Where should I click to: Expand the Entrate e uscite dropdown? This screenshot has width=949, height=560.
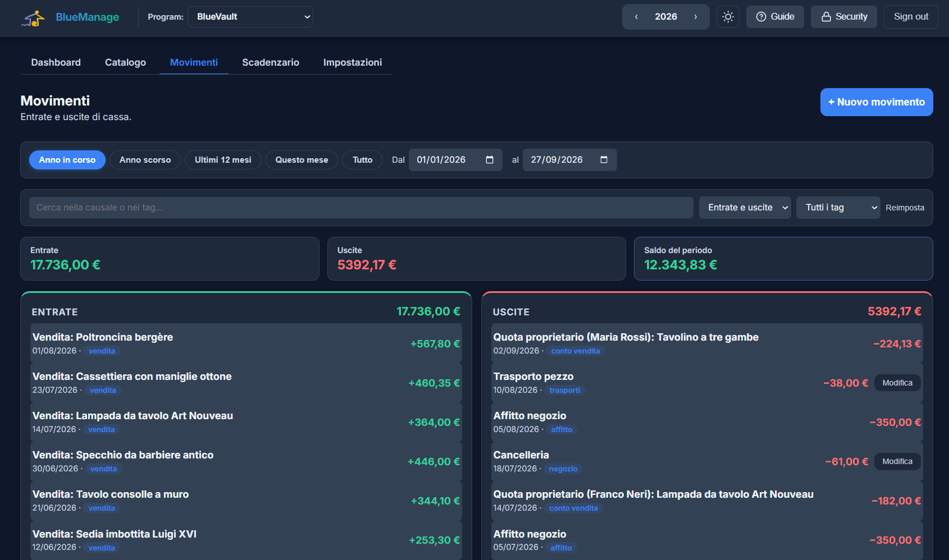pos(745,208)
